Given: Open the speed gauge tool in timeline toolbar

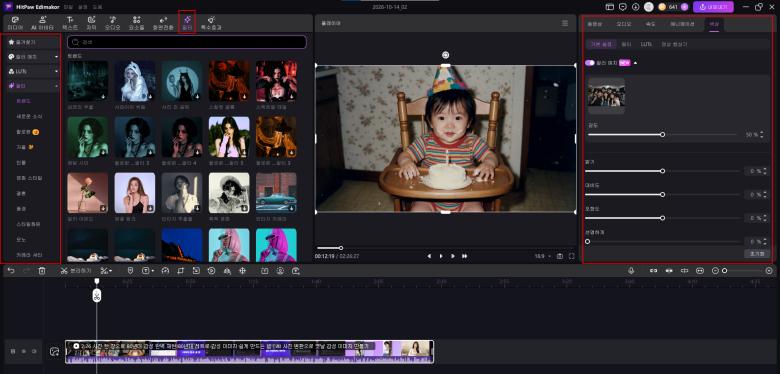Looking at the screenshot, I should [x=166, y=271].
